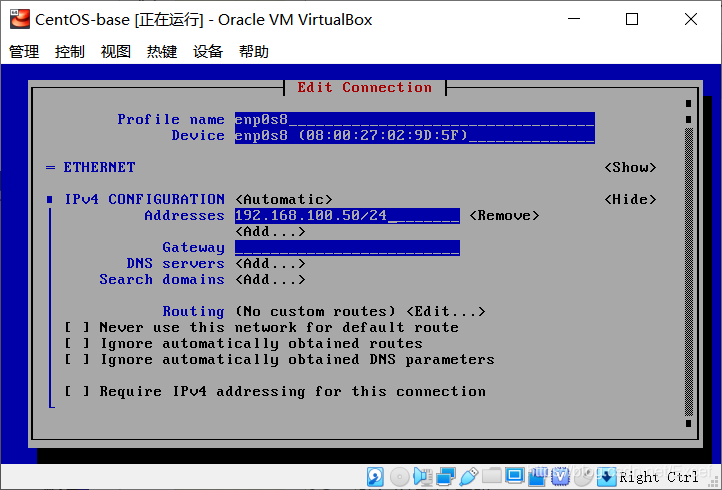
Task: Open the 帮助 menu
Action: point(254,52)
